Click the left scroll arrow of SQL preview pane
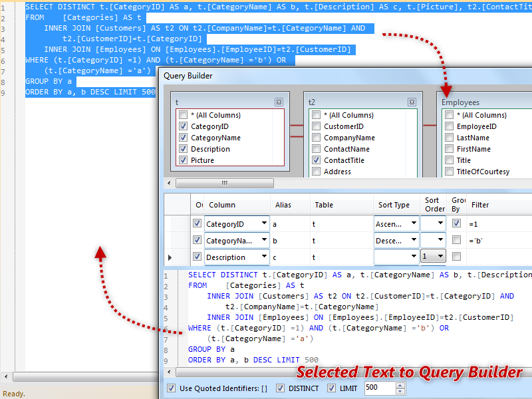 tap(169, 372)
